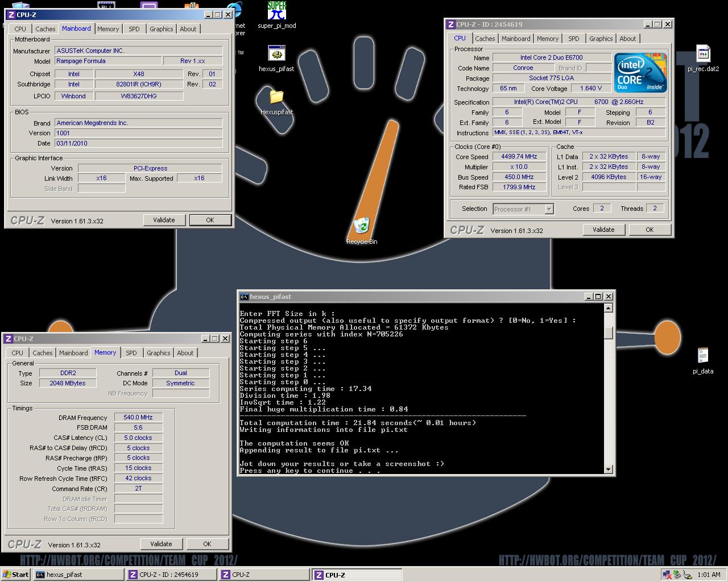The image size is (728, 582).
Task: Click the memory Size value '2048 MBytes'
Action: [x=68, y=384]
